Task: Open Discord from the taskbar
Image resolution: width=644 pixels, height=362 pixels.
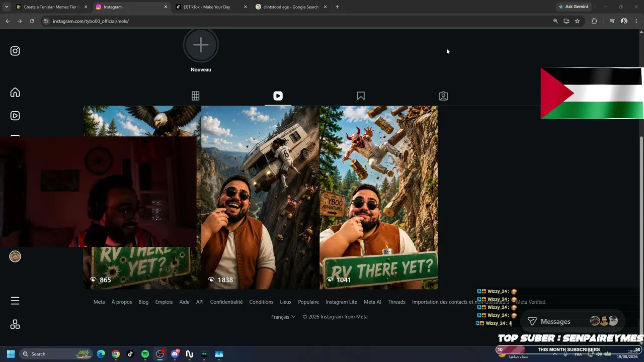Action: (175, 354)
